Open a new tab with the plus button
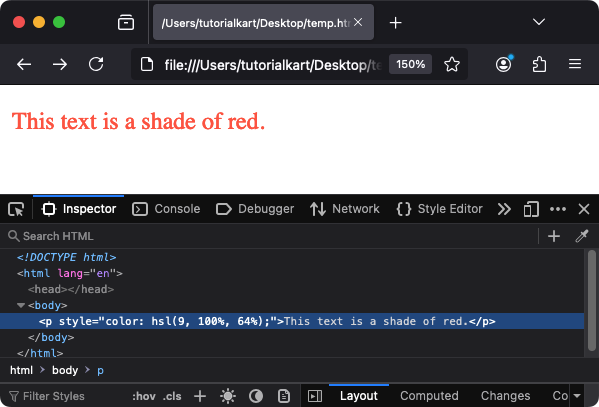Image resolution: width=599 pixels, height=407 pixels. click(395, 23)
